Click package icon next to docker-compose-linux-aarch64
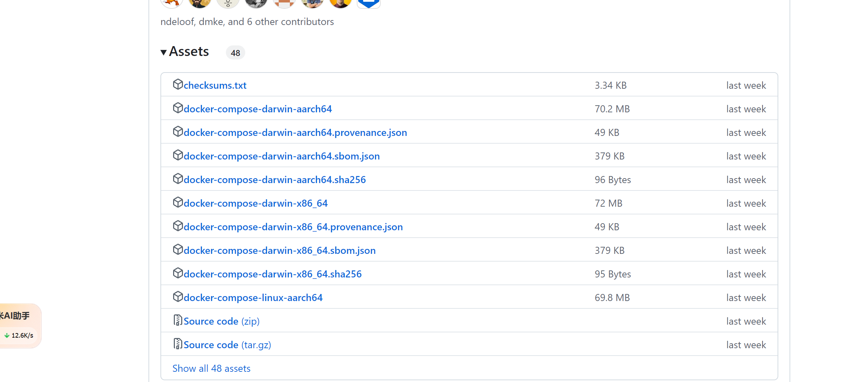Screen dimensions: 868x382 pyautogui.click(x=178, y=297)
